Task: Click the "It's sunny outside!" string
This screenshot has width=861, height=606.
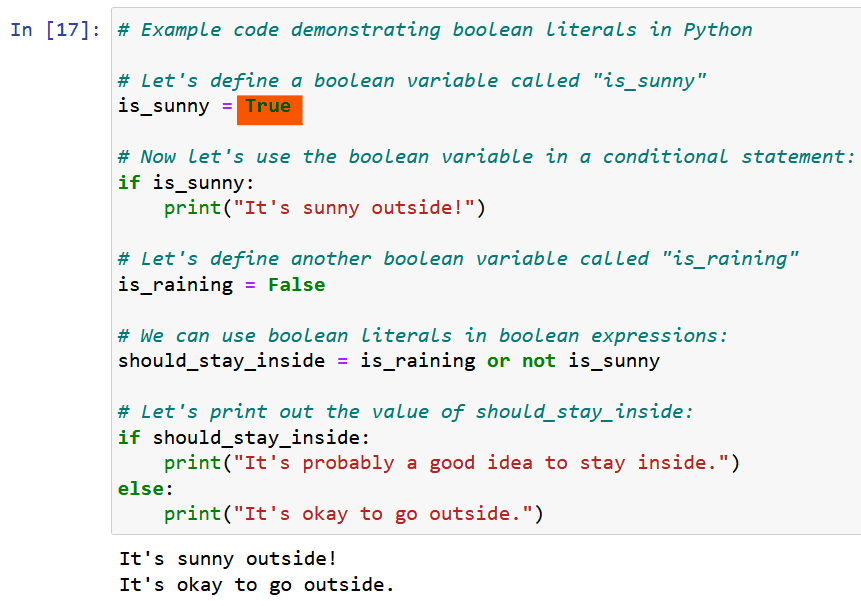Action: (354, 208)
